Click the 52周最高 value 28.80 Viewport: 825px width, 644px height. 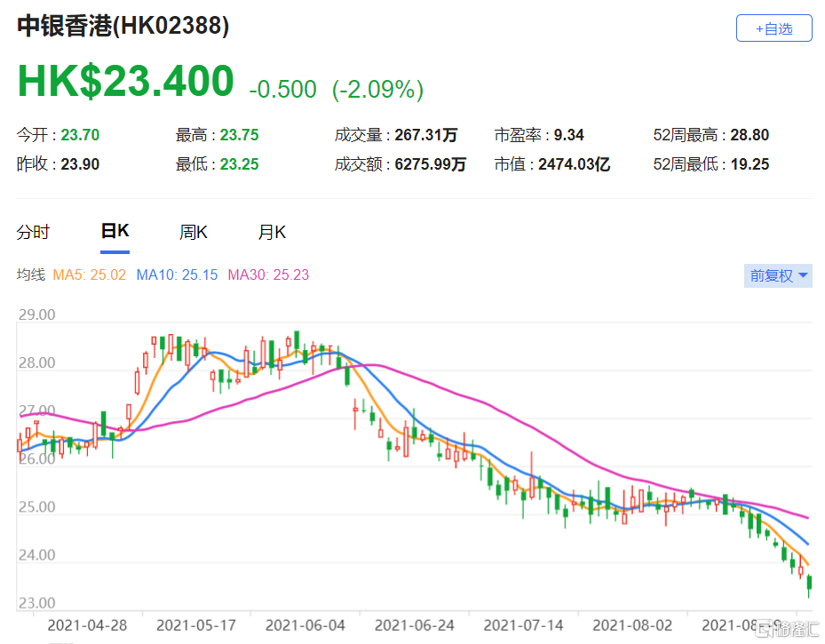pos(750,135)
